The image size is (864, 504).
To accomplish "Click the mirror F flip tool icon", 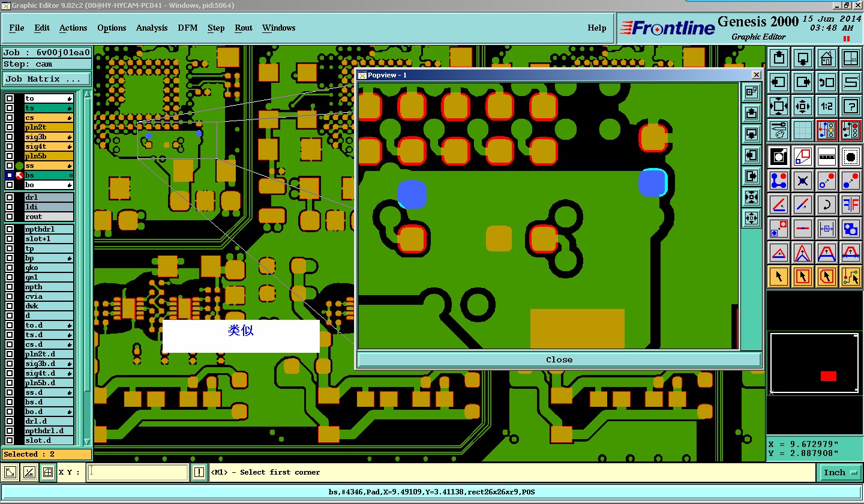I will click(851, 205).
